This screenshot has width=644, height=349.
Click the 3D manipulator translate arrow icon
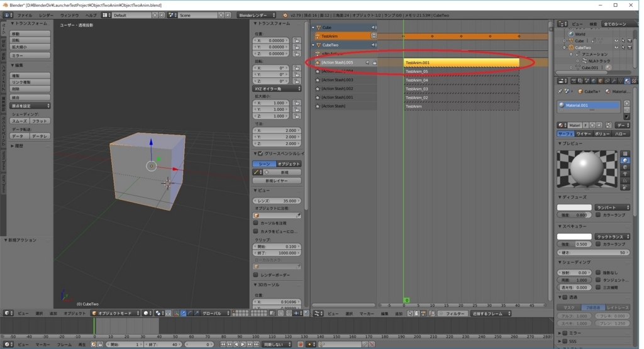pos(183,313)
